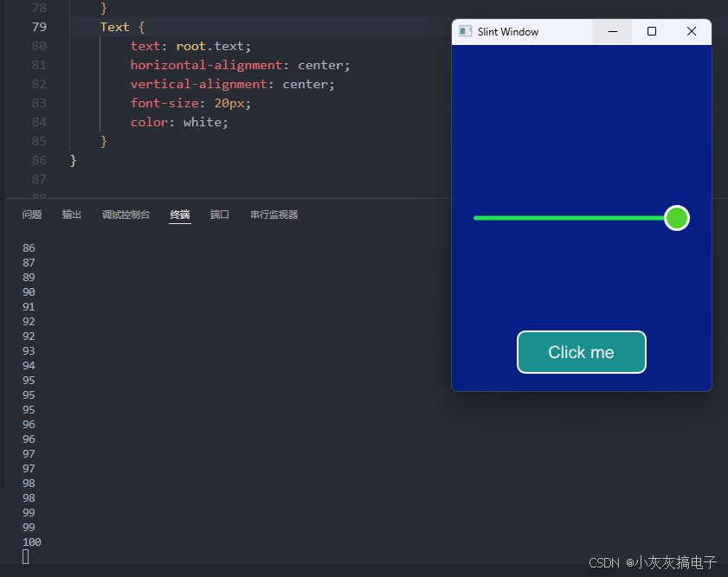
Task: Click the terminal cursor below the output
Action: pos(25,556)
